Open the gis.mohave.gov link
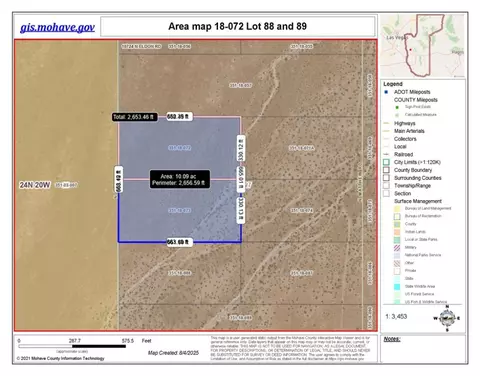This screenshot has width=480, height=376. [57, 27]
